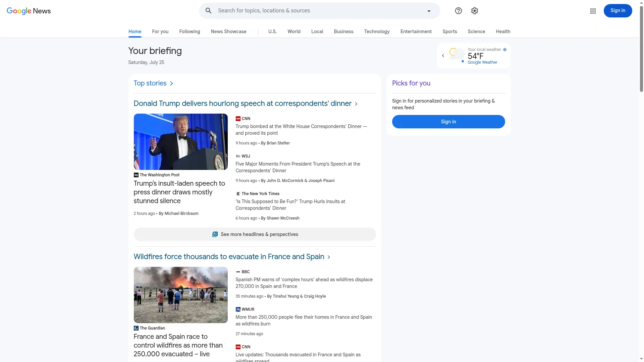Click the Google News logo
The width and height of the screenshot is (644, 362).
tap(29, 11)
